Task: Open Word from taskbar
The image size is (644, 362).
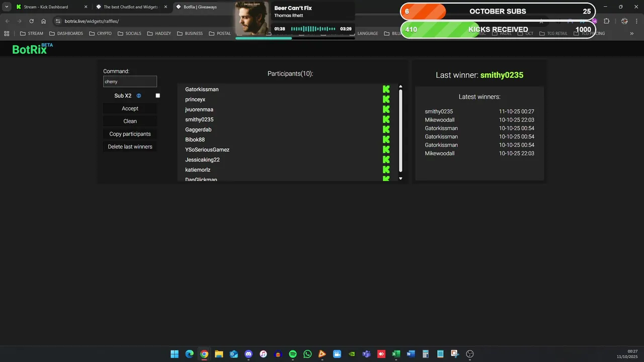Action: pos(411,354)
